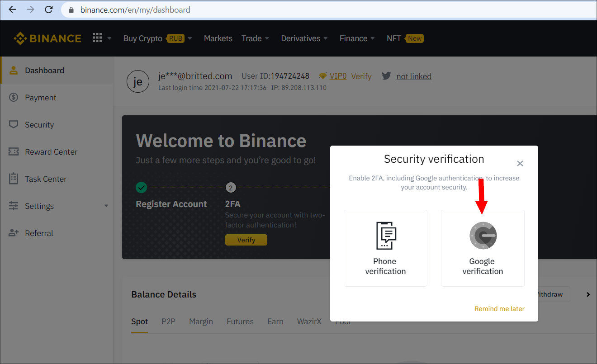Image resolution: width=597 pixels, height=364 pixels.
Task: Select the Futures balance tab
Action: (240, 321)
